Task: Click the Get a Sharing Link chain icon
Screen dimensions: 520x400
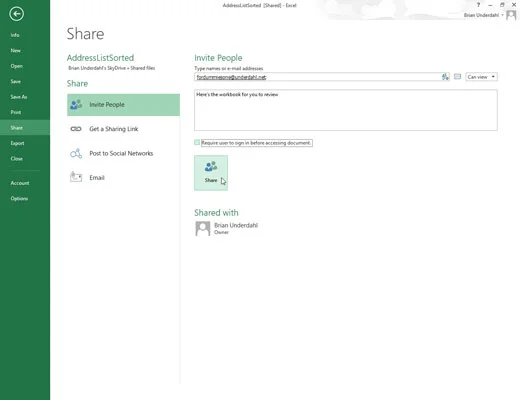Action: tap(76, 129)
